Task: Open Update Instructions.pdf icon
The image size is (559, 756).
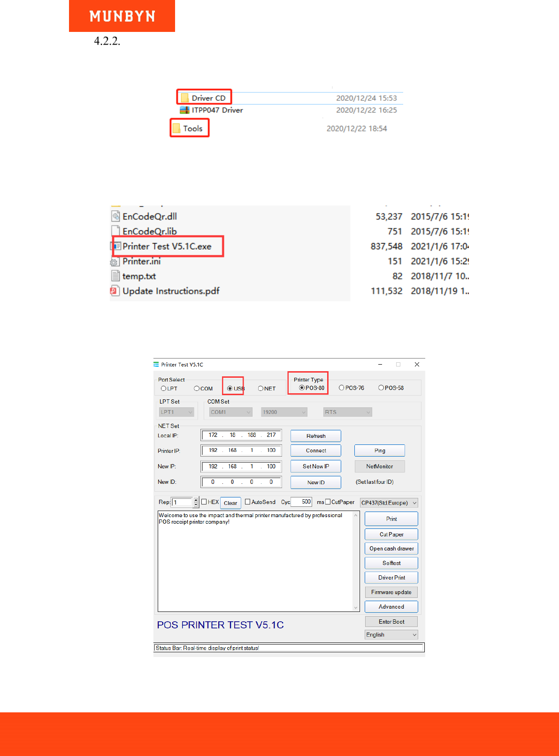Action: (x=115, y=291)
